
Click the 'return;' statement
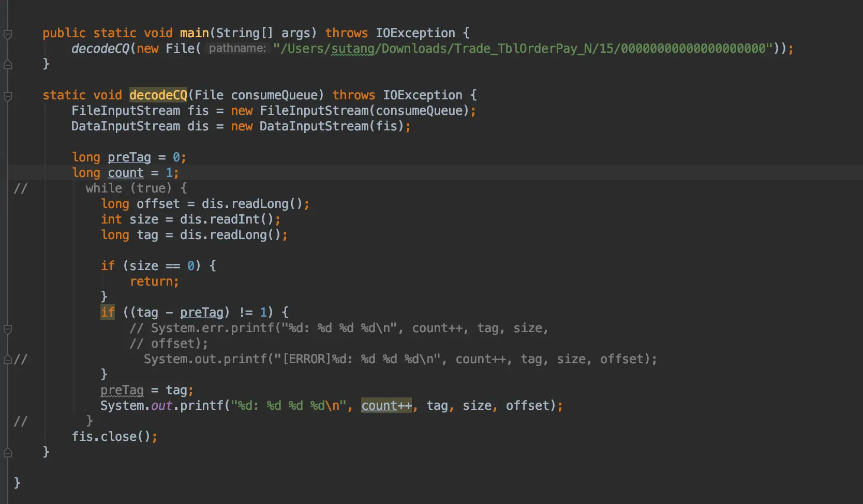pyautogui.click(x=154, y=281)
